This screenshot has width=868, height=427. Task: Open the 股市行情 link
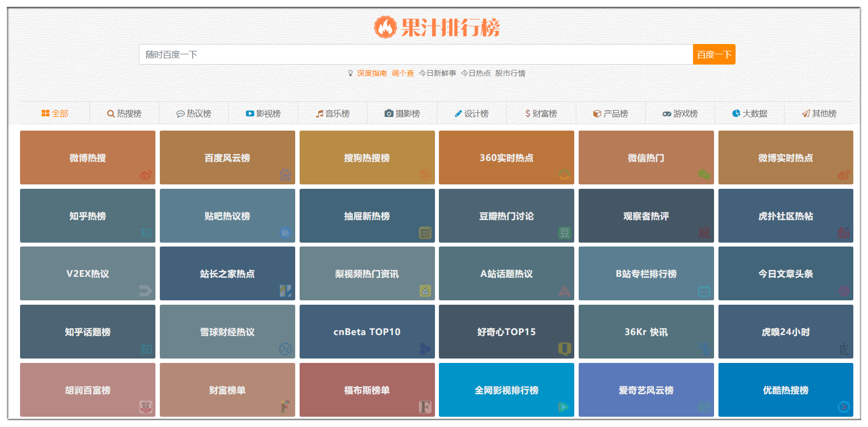pyautogui.click(x=510, y=73)
